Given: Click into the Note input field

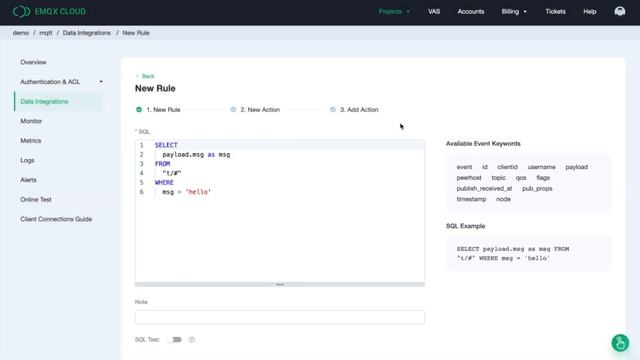Looking at the screenshot, I should pos(280,317).
